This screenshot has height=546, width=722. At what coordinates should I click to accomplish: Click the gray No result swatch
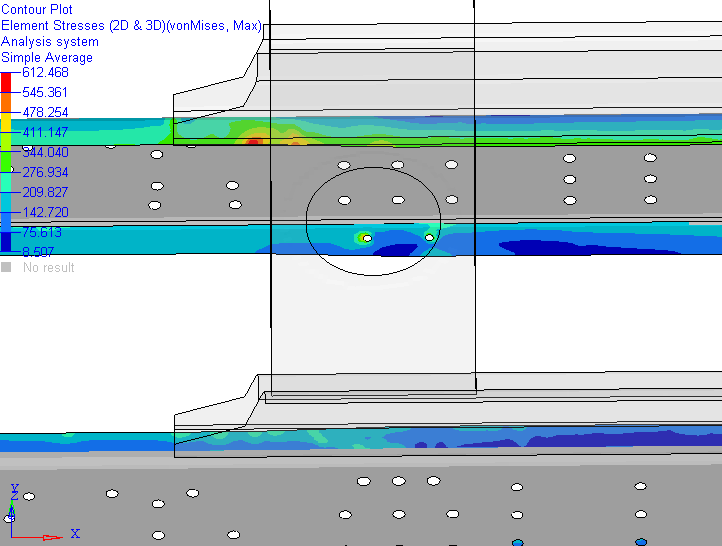click(x=6, y=267)
